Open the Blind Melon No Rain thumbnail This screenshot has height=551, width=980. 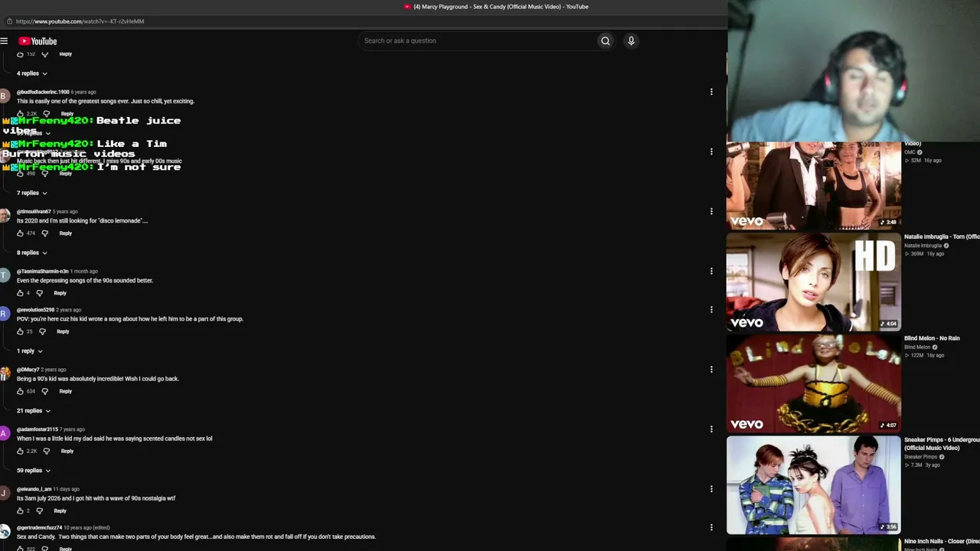814,383
